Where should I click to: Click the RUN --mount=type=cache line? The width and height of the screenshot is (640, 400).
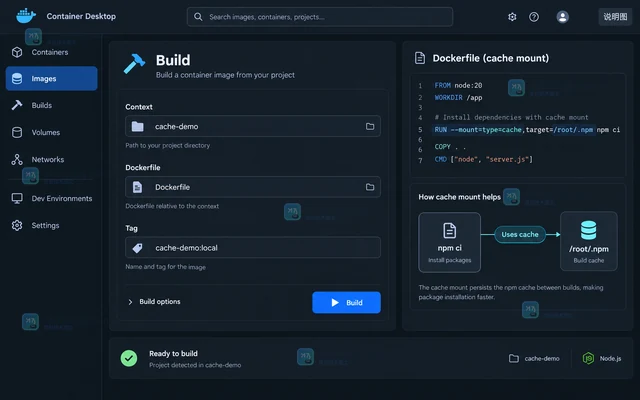tap(527, 130)
